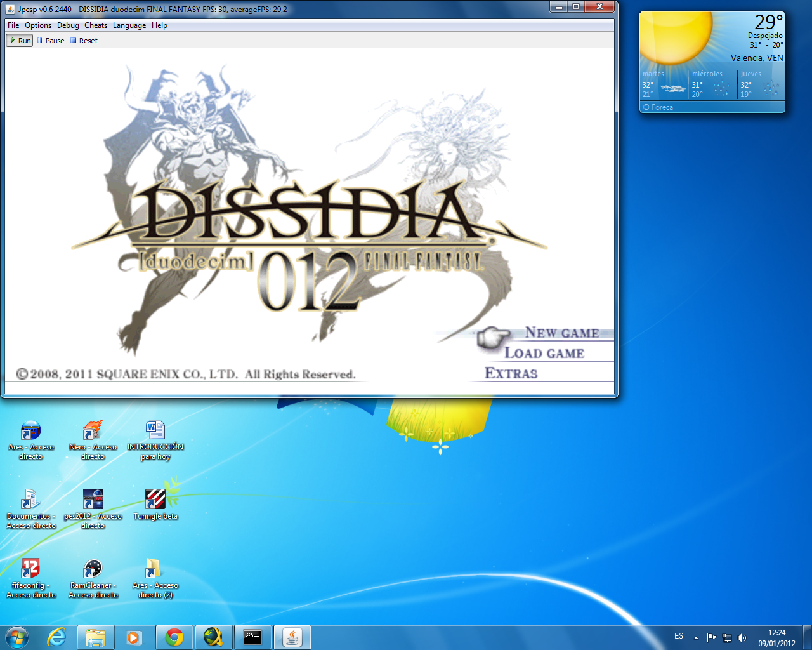812x650 pixels.
Task: Click the jueves forecast in the weather gadget
Action: pyautogui.click(x=761, y=84)
